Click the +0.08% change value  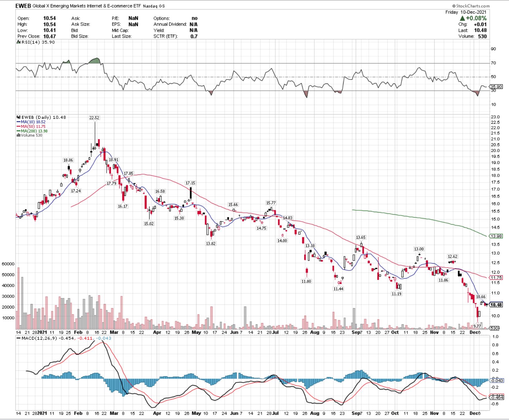476,18
